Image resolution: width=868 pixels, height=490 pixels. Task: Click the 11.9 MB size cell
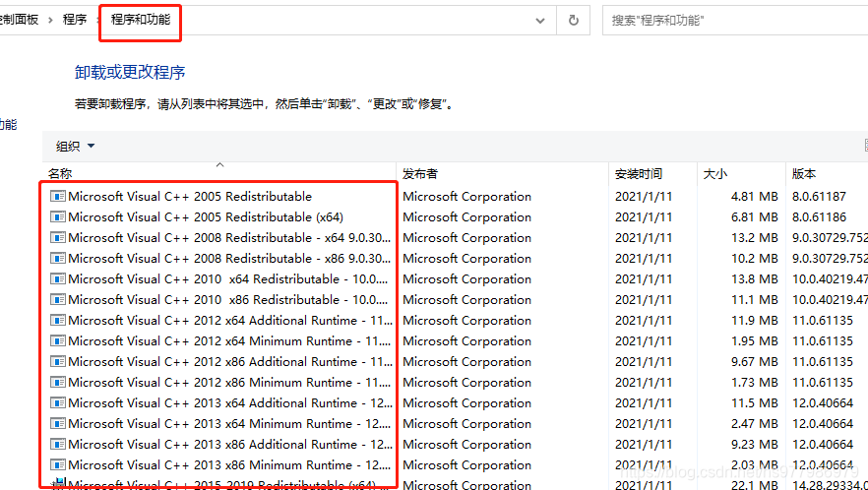coord(755,320)
